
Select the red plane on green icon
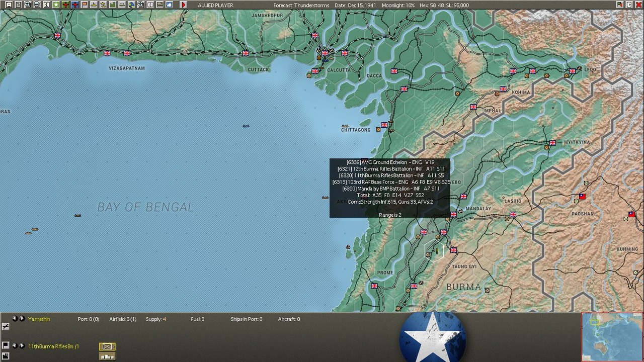65,5
